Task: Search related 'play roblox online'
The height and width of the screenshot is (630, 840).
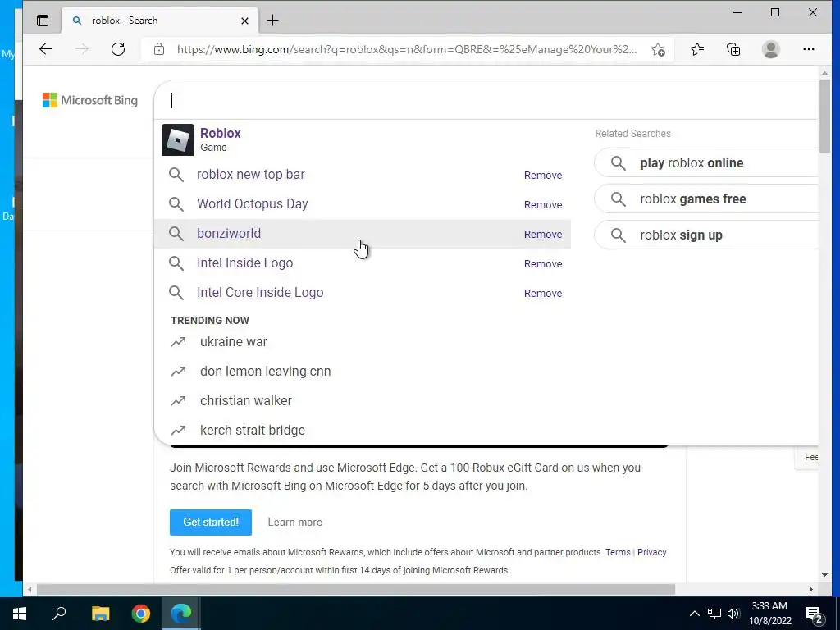Action: pos(706,163)
